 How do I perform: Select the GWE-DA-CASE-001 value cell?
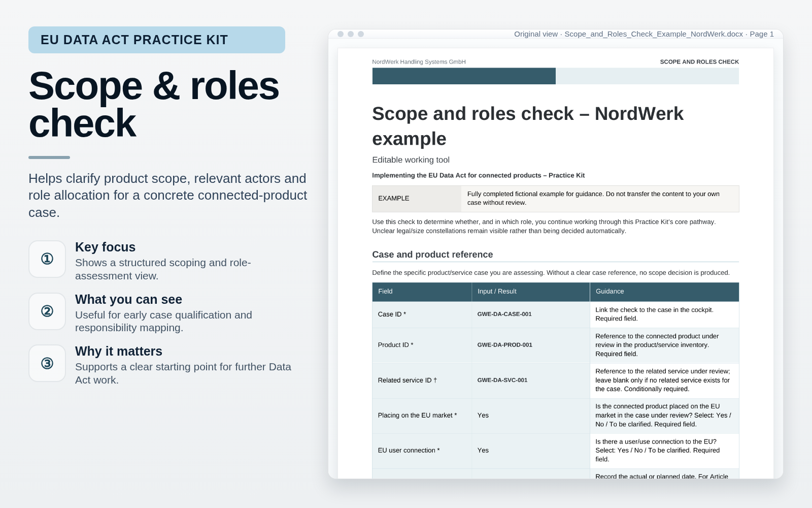click(x=531, y=314)
